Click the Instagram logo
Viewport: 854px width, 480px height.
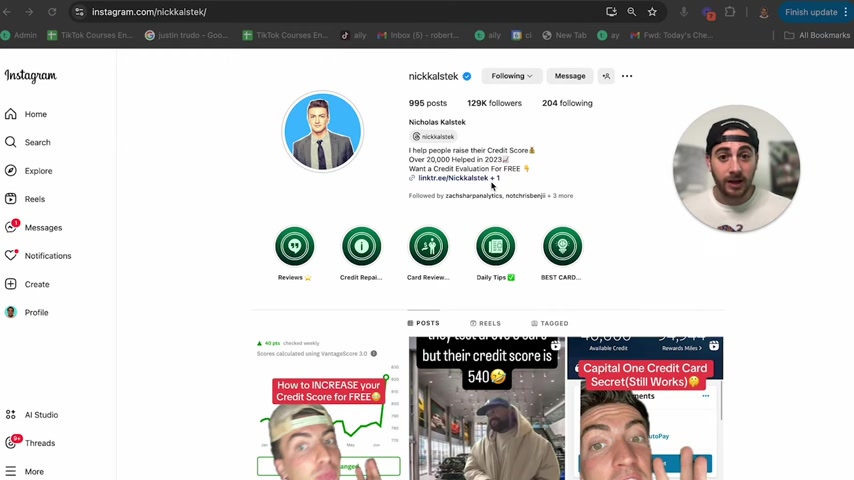tap(30, 76)
